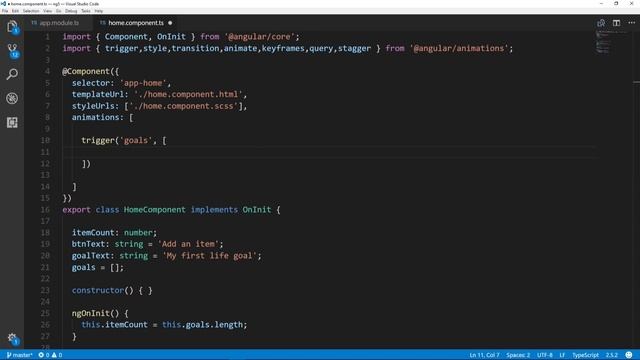640x360 pixels.
Task: Split the editor with split icon
Action: click(x=616, y=23)
